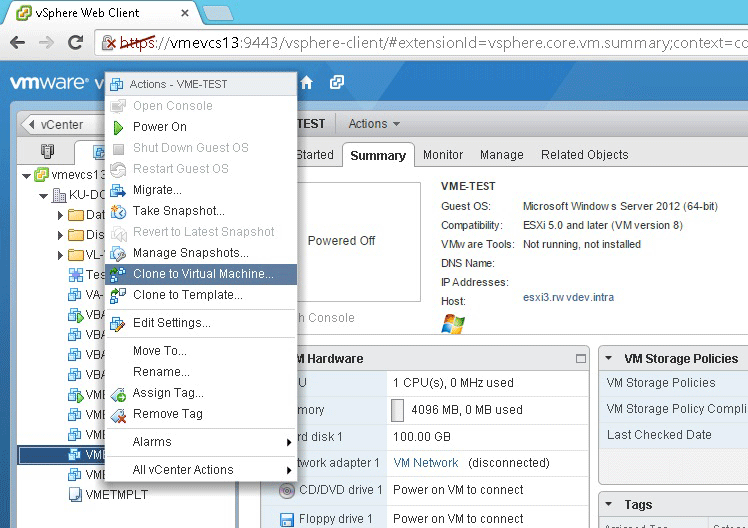748x528 pixels.
Task: Close the vSphere Web Client browser tab
Action: pos(185,13)
